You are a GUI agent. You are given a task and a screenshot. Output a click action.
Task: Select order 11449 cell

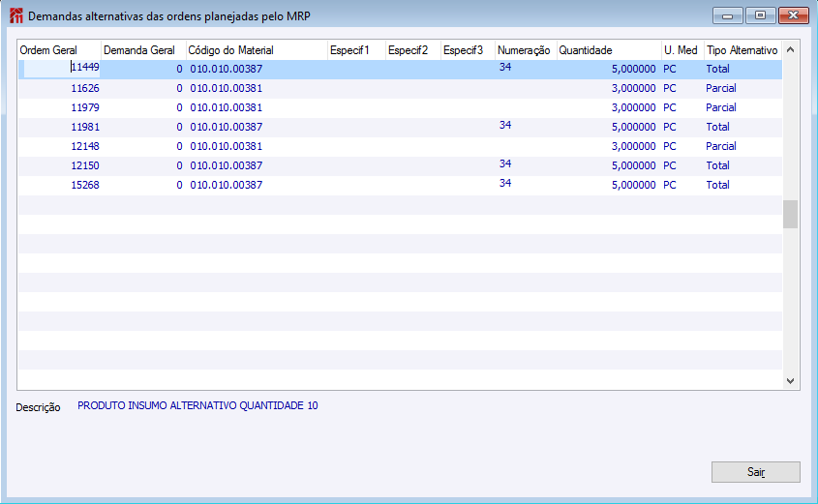[x=62, y=69]
